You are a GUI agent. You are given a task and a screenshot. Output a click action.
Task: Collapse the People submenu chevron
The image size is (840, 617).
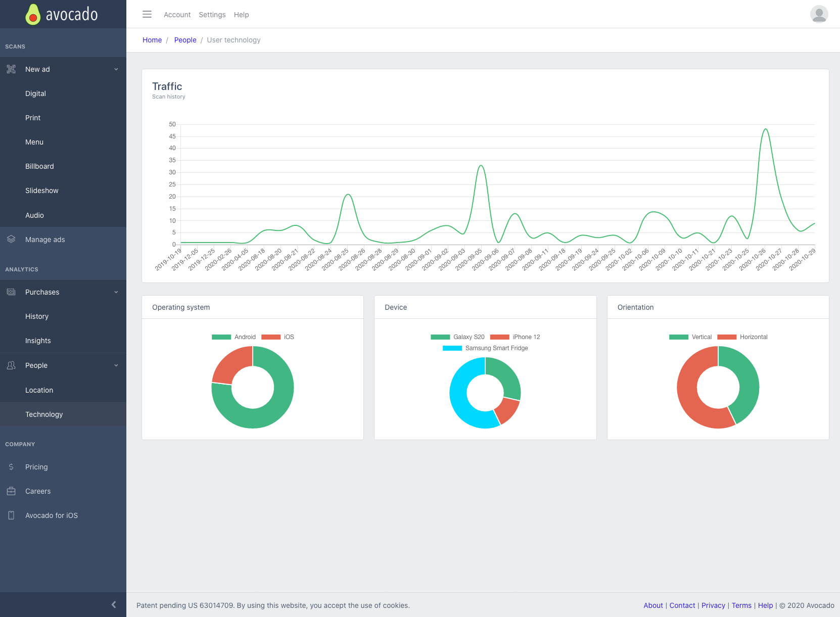click(116, 365)
